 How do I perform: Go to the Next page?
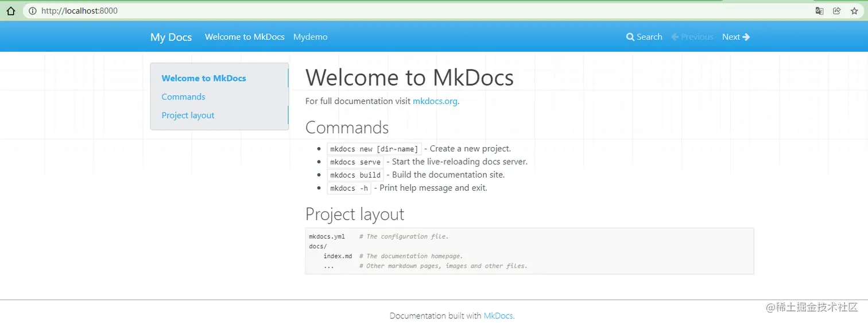point(736,37)
